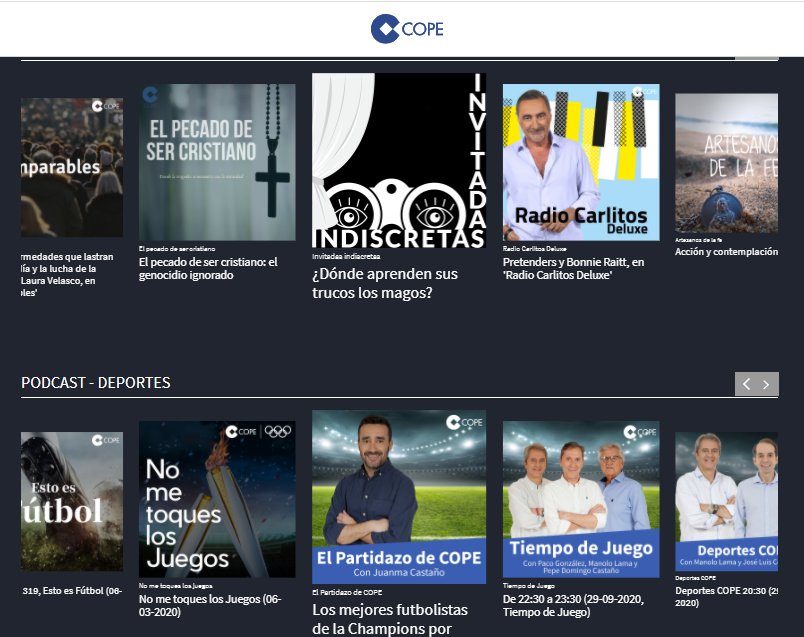This screenshot has height=637, width=804.
Task: Open El Partidazo de COPE cover
Action: 399,496
